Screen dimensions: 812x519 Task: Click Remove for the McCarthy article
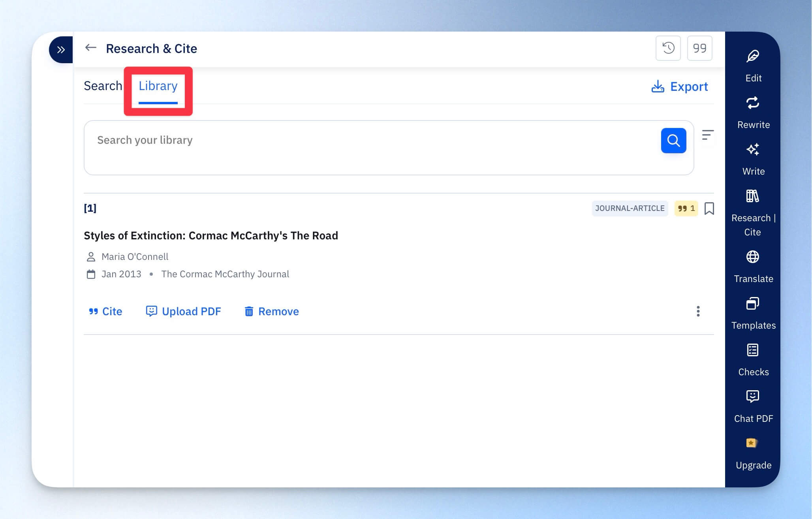[x=272, y=312]
